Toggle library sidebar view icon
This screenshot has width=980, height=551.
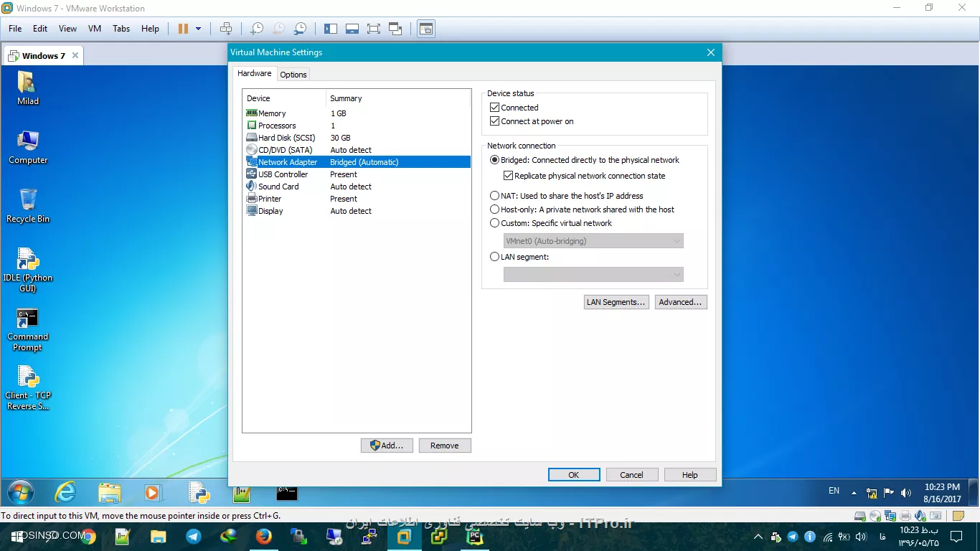click(x=331, y=29)
